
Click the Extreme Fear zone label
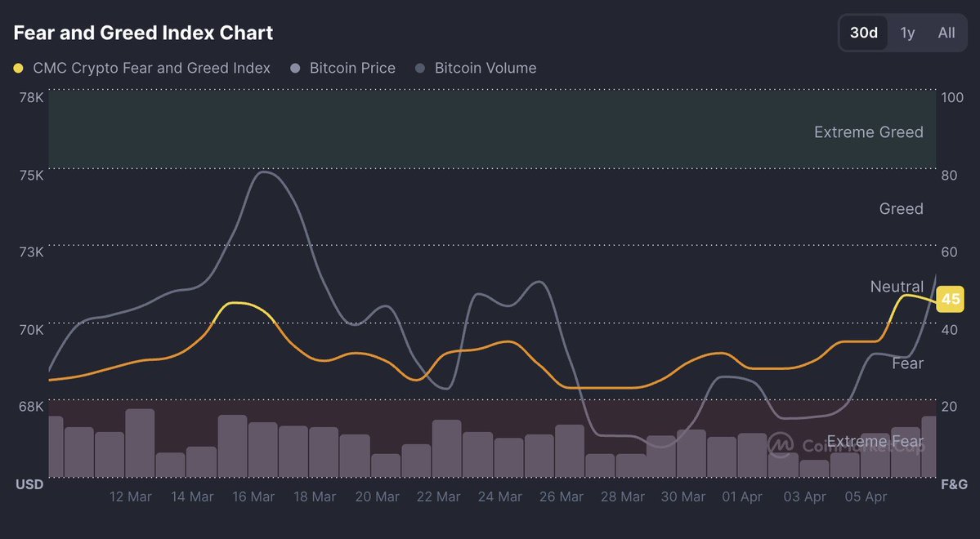coord(875,442)
